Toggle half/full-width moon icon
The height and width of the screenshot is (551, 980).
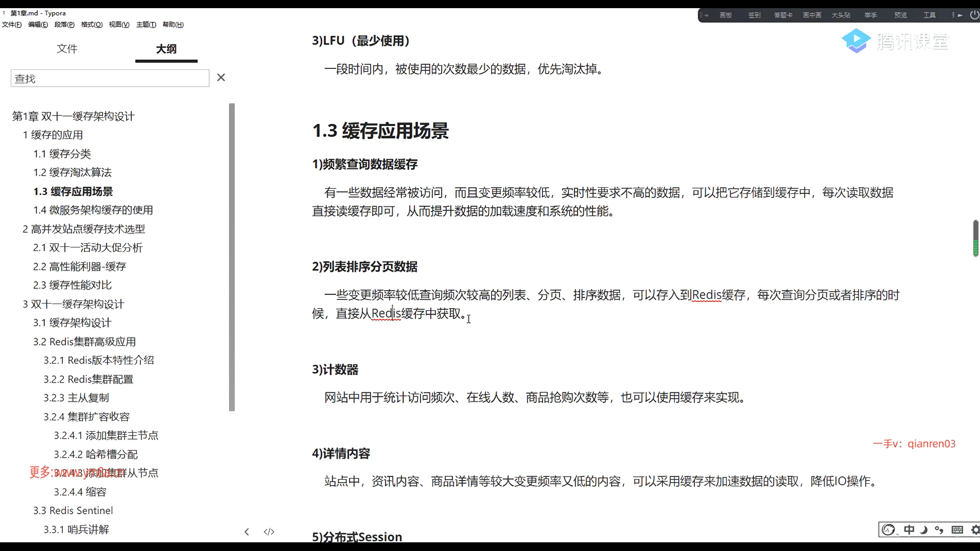coord(923,530)
